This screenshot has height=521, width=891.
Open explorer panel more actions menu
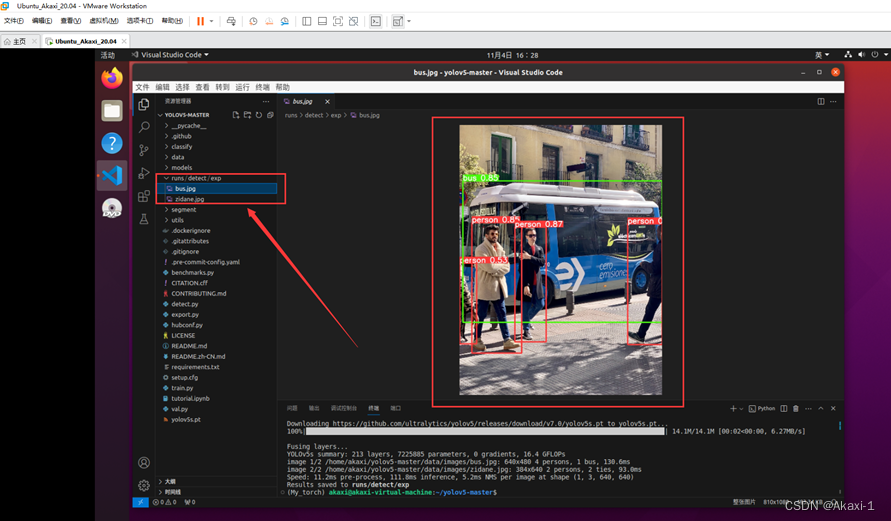click(265, 101)
